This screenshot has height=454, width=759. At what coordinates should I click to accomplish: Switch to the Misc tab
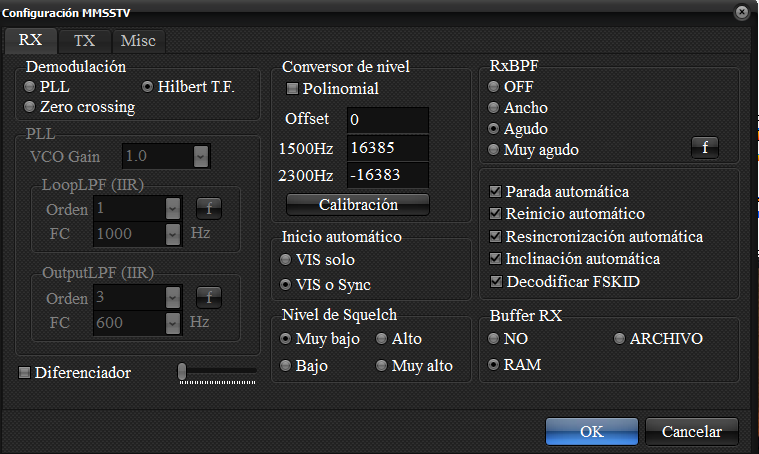pyautogui.click(x=138, y=41)
